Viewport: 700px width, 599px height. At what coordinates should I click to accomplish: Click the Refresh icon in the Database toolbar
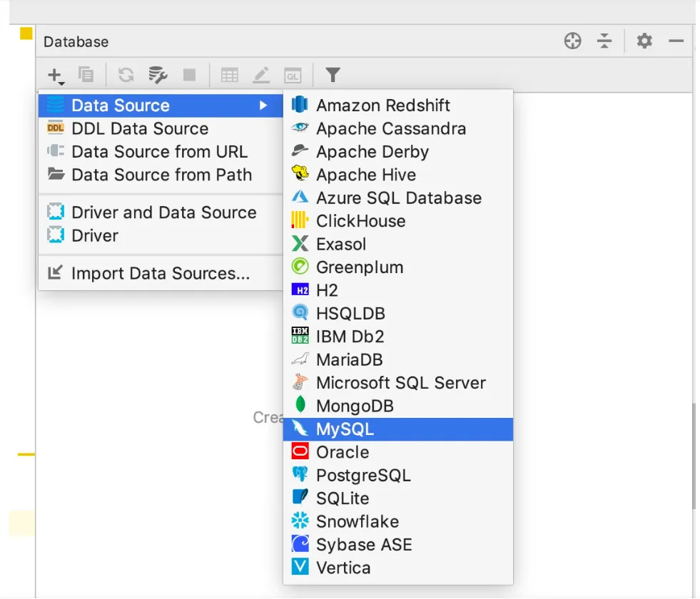[x=126, y=74]
